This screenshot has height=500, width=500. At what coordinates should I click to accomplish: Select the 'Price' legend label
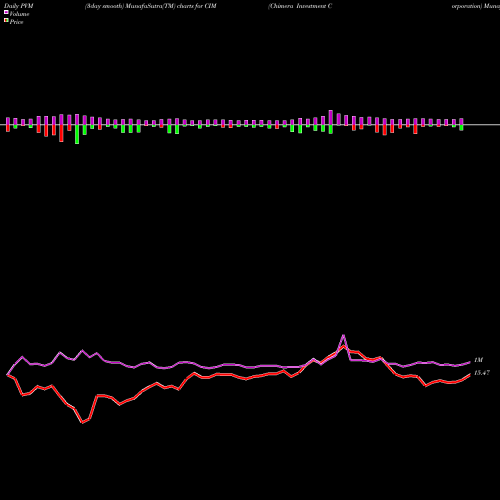tap(16, 22)
